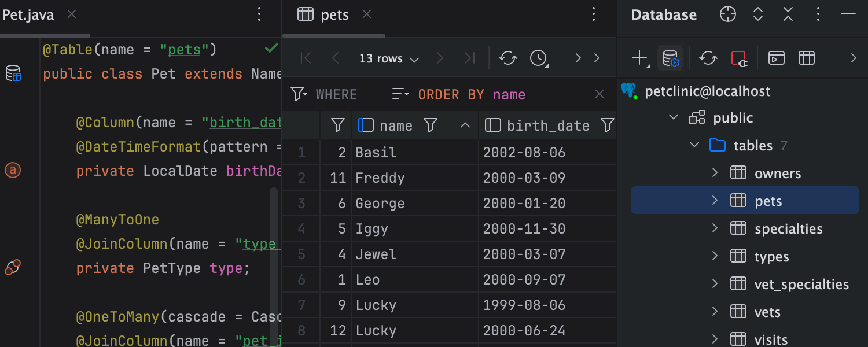This screenshot has height=347, width=868.
Task: Toggle the filter on the name column
Action: 430,125
